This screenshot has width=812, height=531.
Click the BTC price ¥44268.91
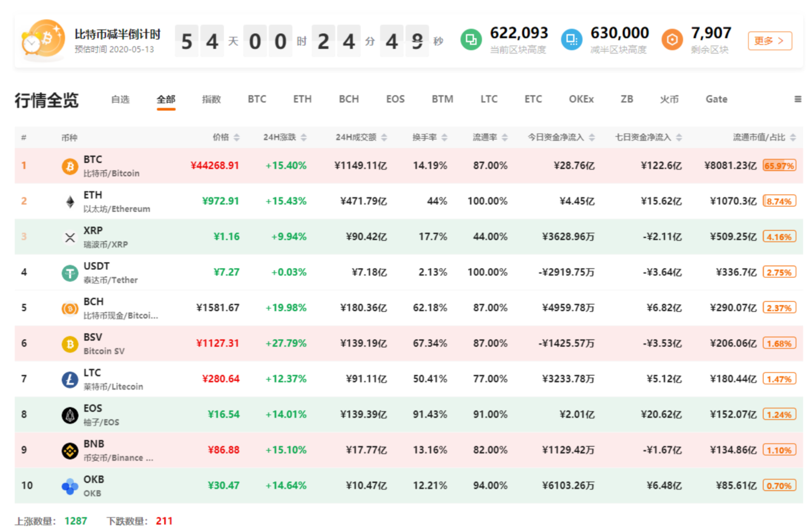[x=215, y=165]
